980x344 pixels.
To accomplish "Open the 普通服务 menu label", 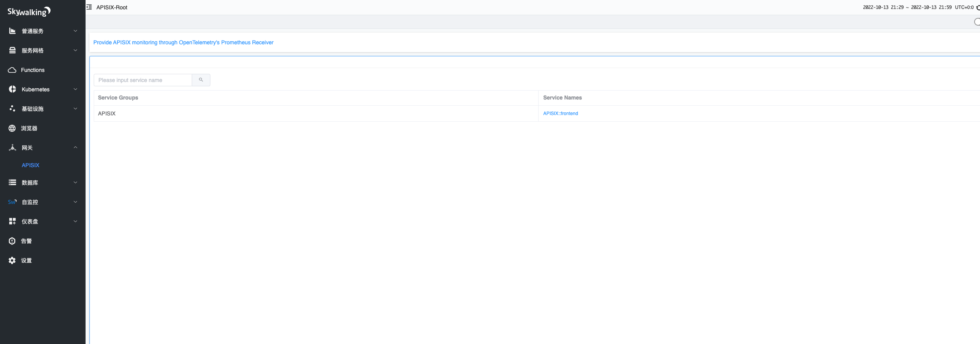I will click(33, 31).
